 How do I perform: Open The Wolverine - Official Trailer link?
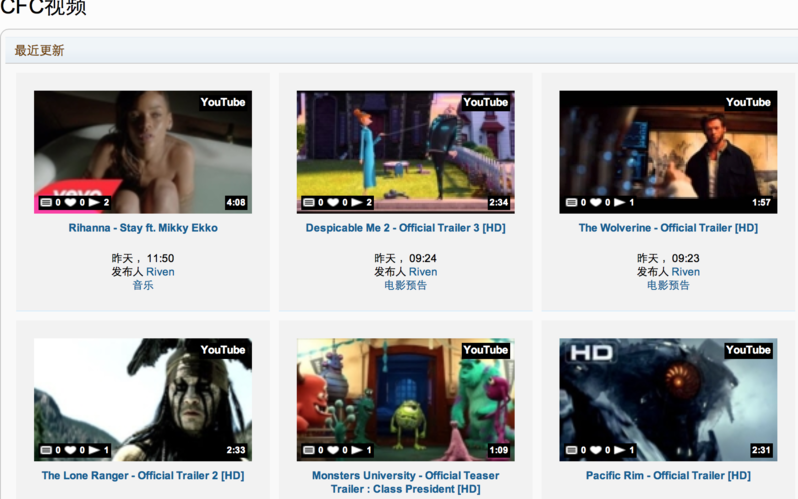pyautogui.click(x=668, y=228)
